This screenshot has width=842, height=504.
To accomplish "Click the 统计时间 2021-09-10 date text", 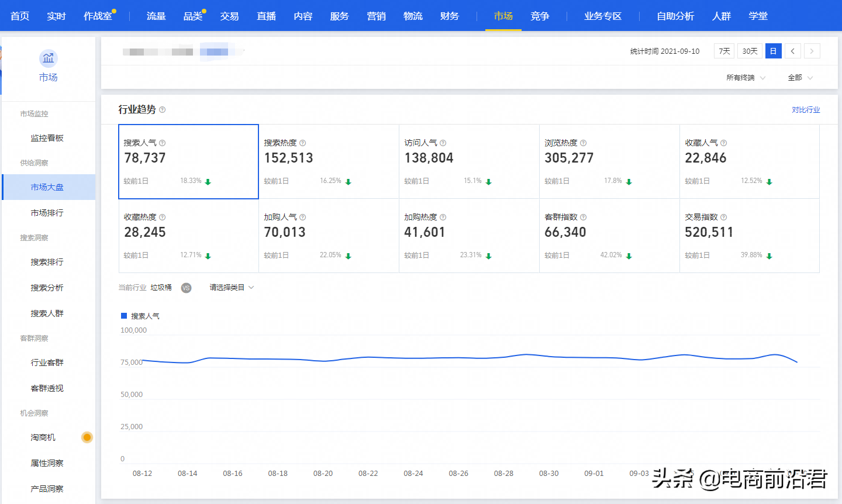I will coord(665,51).
